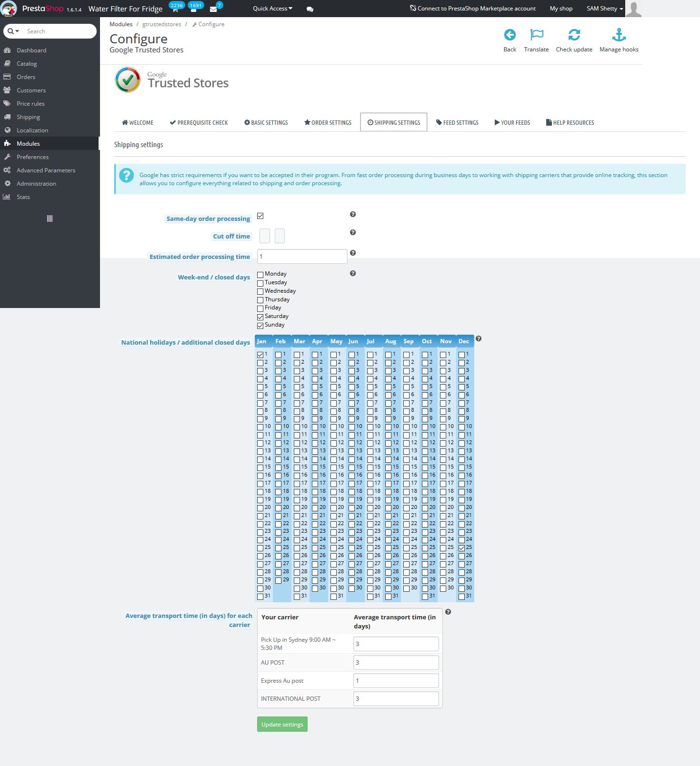Screen dimensions: 700x766
Task: Open the envelope messages notification icon
Action: (x=213, y=9)
